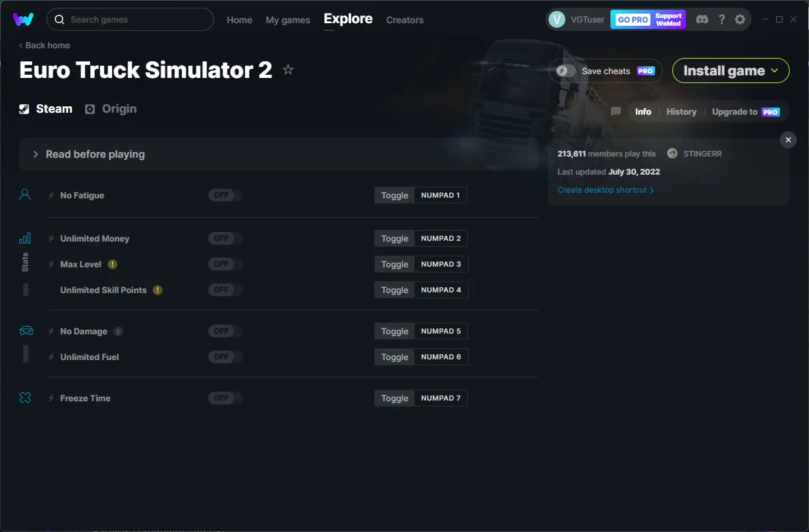
Task: Select the Explore tab
Action: [348, 19]
